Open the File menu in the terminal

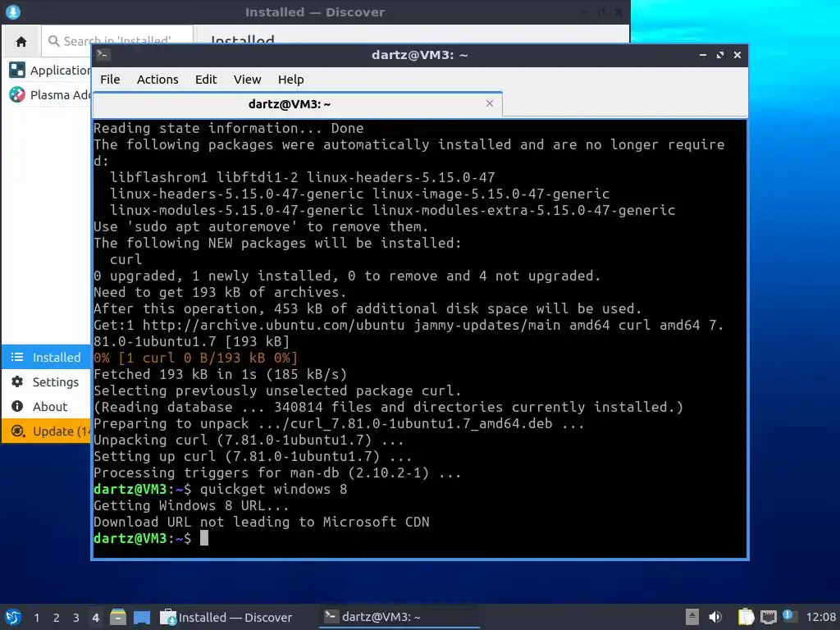pos(110,80)
